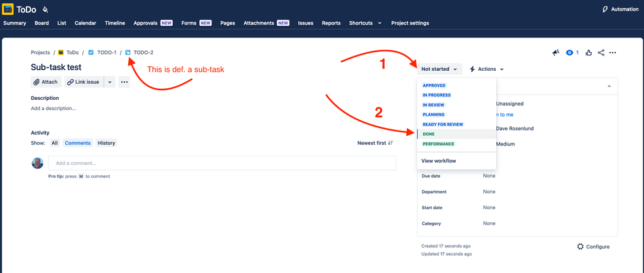Image resolution: width=644 pixels, height=273 pixels.
Task: Open the Not started status dropdown
Action: [440, 69]
